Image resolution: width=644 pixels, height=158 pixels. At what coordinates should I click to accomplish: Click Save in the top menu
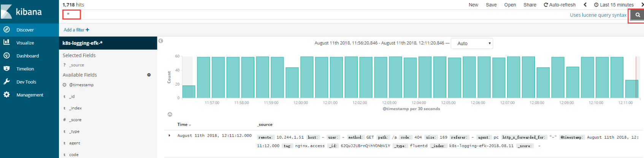click(491, 5)
